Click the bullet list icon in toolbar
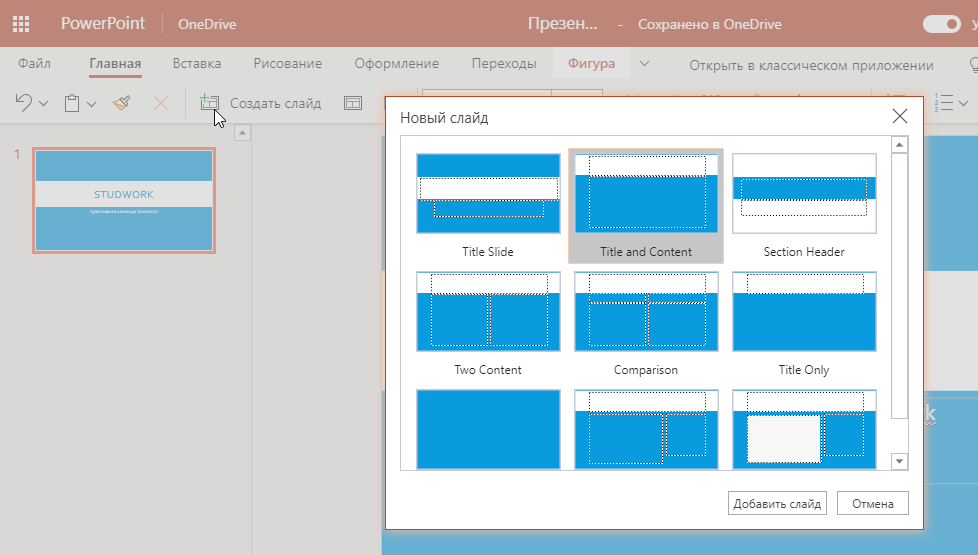The image size is (978, 555). [x=943, y=103]
